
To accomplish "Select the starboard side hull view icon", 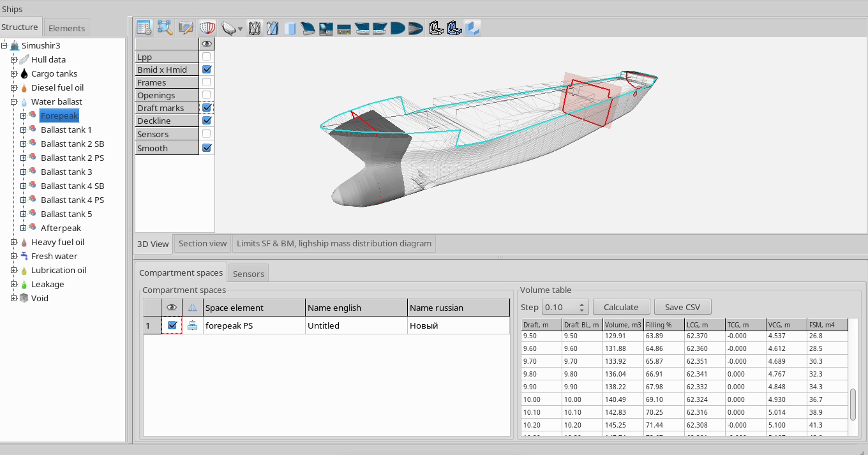I will (x=380, y=28).
